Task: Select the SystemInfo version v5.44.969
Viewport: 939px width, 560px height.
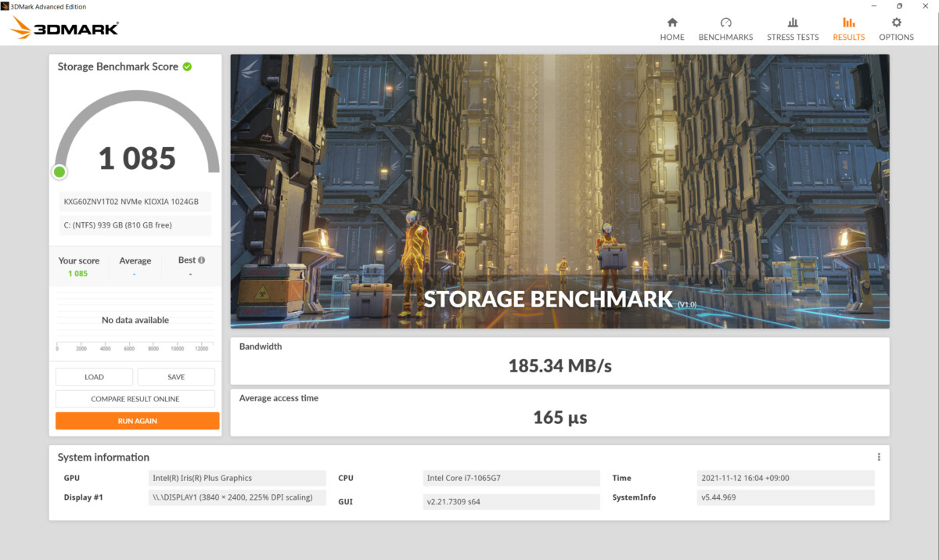Action: click(785, 497)
